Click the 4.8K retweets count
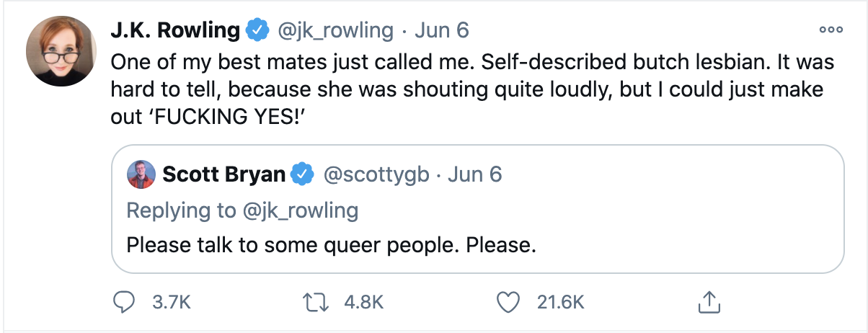This screenshot has height=333, width=868. click(x=365, y=303)
